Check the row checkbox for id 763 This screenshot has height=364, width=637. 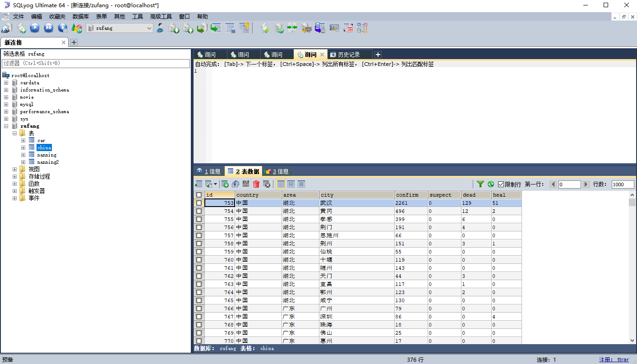pyautogui.click(x=199, y=284)
